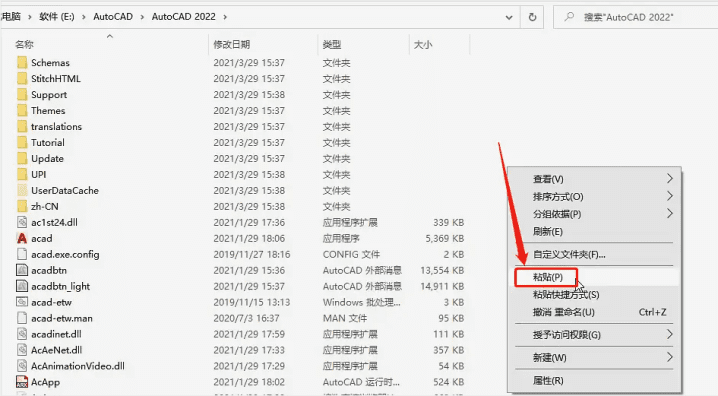Sort files by the 修改日期 column header
The image size is (718, 396).
point(232,44)
